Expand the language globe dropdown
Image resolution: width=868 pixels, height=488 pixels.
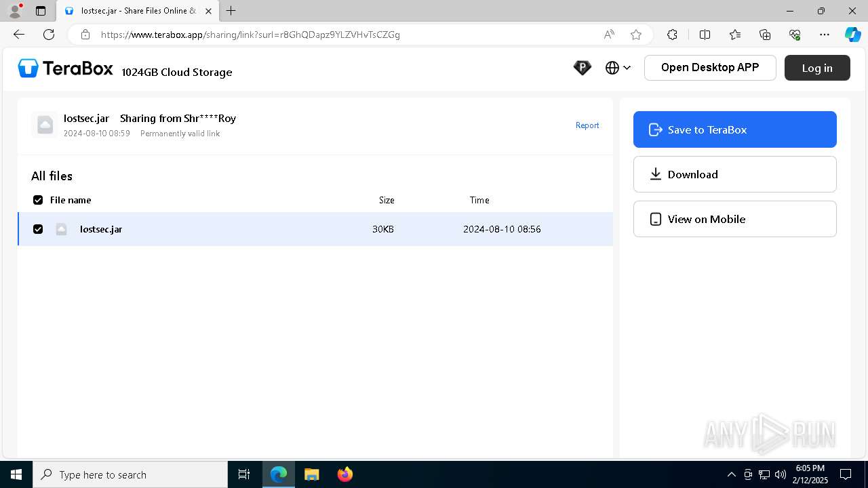(618, 68)
